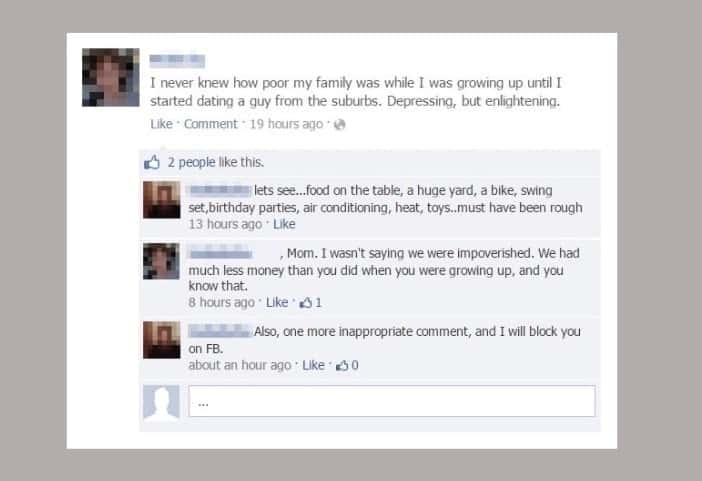Click the blurred name of the post's author
702x481 pixels.
(177, 61)
